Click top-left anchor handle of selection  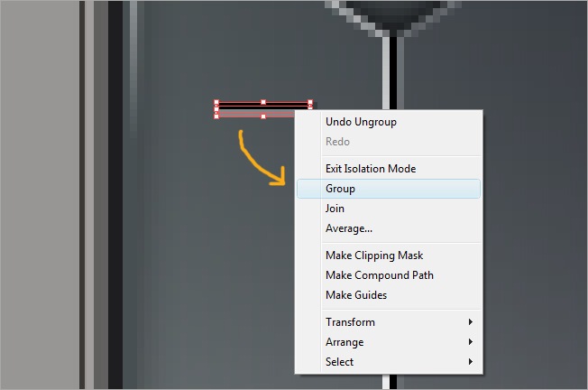(216, 102)
